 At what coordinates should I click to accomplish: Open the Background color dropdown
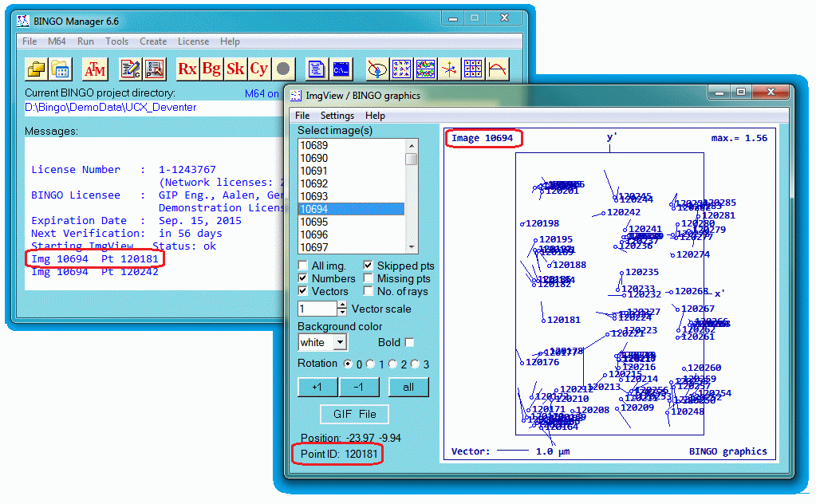click(340, 342)
